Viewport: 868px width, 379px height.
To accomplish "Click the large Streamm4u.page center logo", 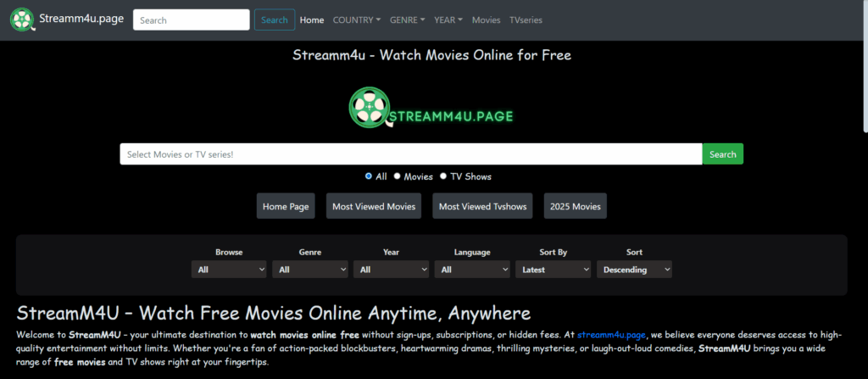I will pyautogui.click(x=431, y=109).
